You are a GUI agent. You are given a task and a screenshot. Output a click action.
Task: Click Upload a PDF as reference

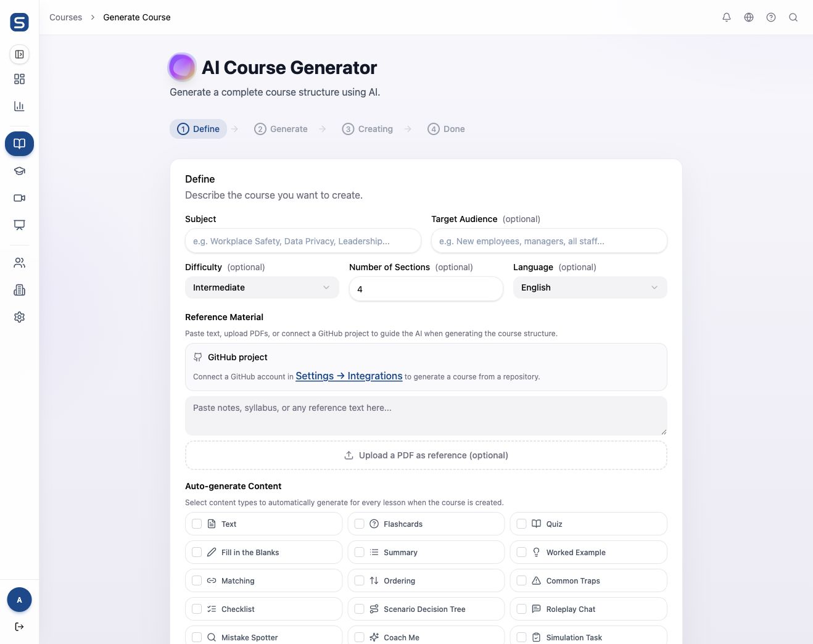coord(426,455)
